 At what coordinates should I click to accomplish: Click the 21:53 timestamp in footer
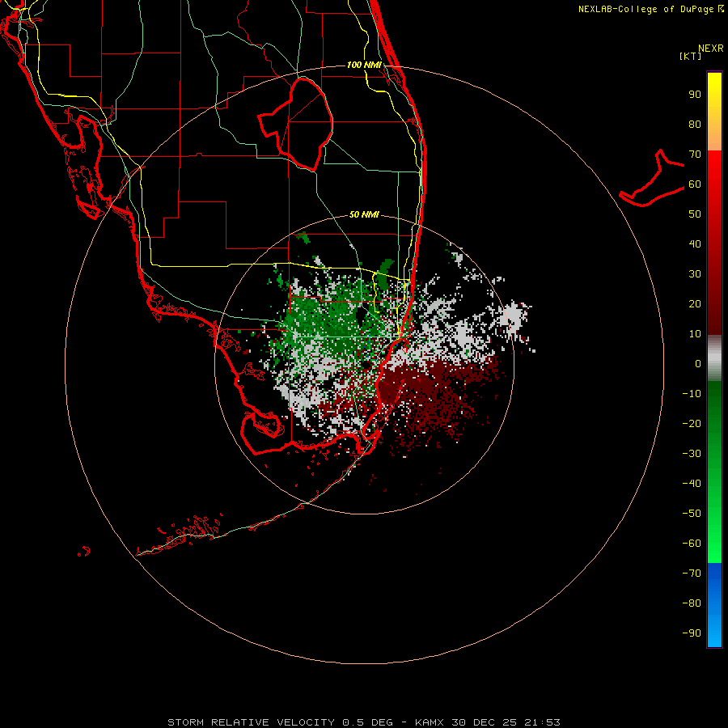pos(542,722)
